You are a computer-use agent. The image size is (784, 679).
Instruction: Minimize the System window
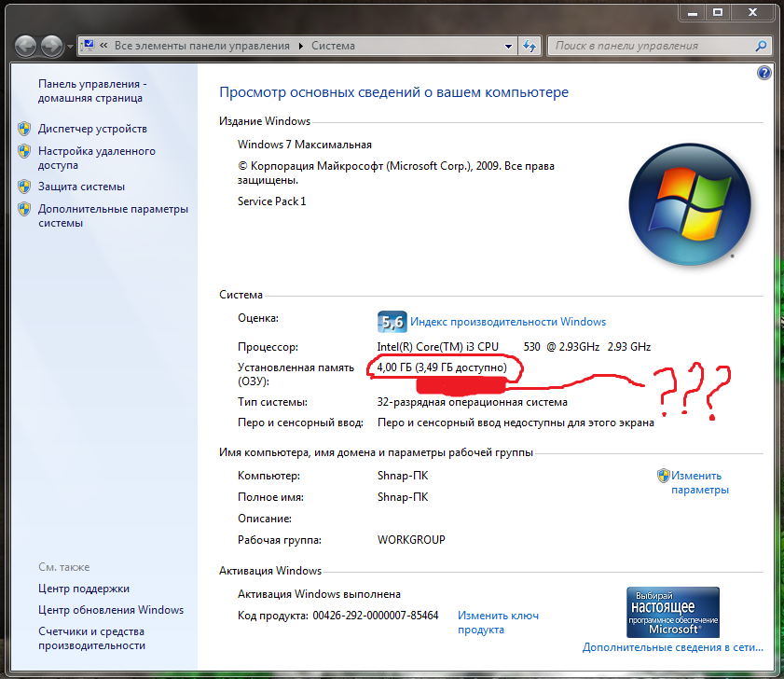click(692, 12)
